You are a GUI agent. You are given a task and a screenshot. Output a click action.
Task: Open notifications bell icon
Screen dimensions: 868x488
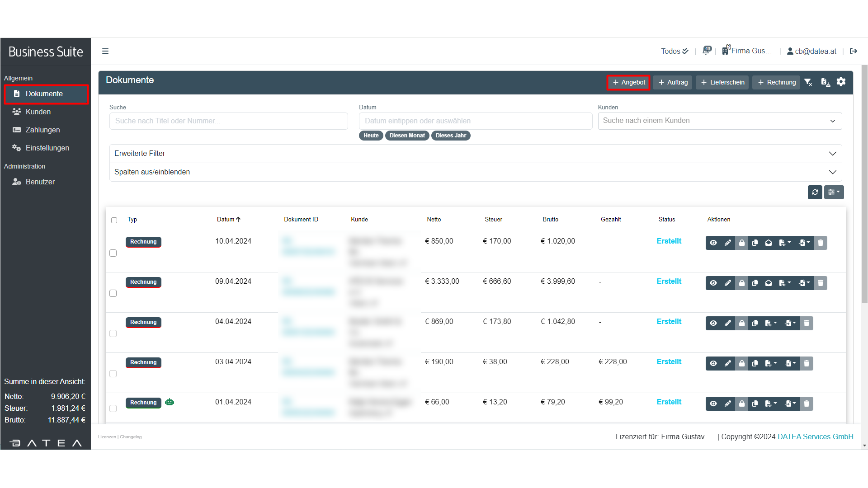click(x=706, y=51)
